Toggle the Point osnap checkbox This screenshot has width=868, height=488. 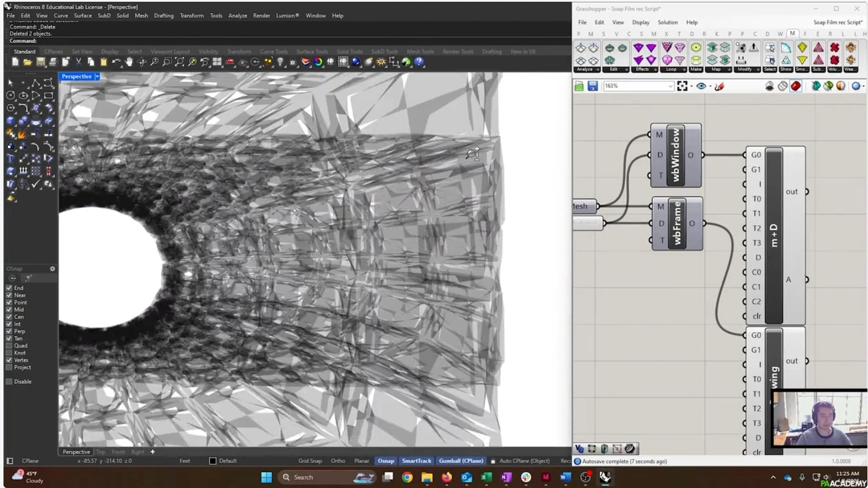[x=9, y=302]
